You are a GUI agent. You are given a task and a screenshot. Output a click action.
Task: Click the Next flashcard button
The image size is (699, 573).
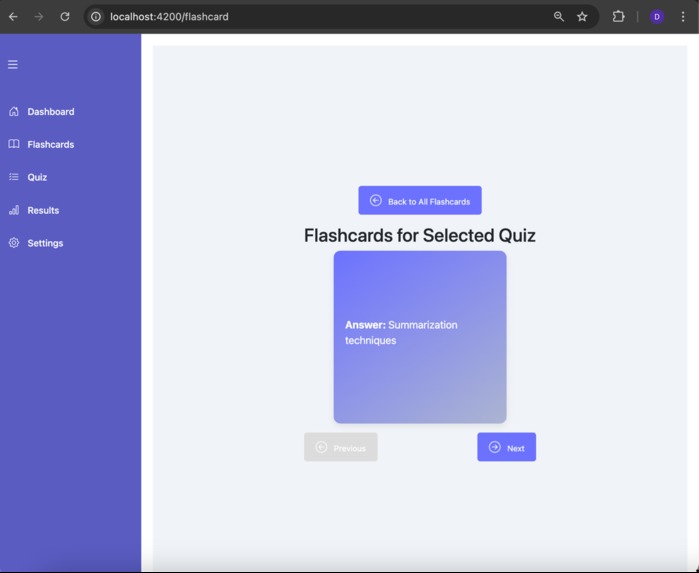506,447
